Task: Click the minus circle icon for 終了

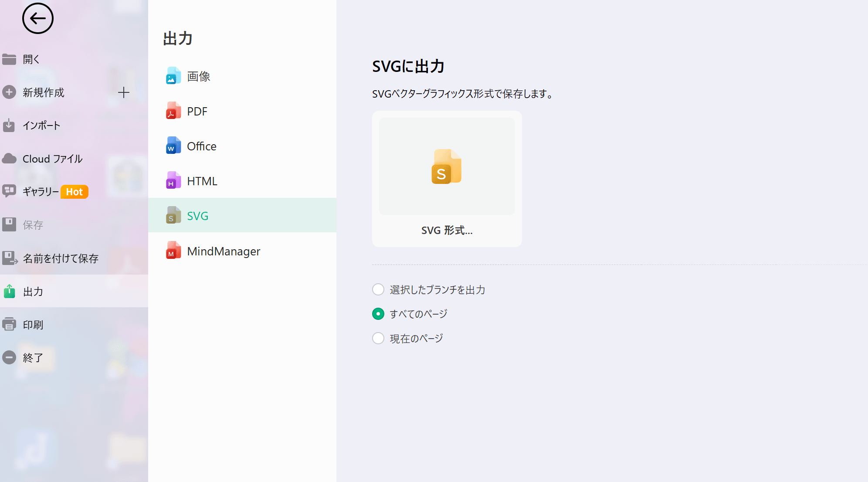Action: point(9,357)
